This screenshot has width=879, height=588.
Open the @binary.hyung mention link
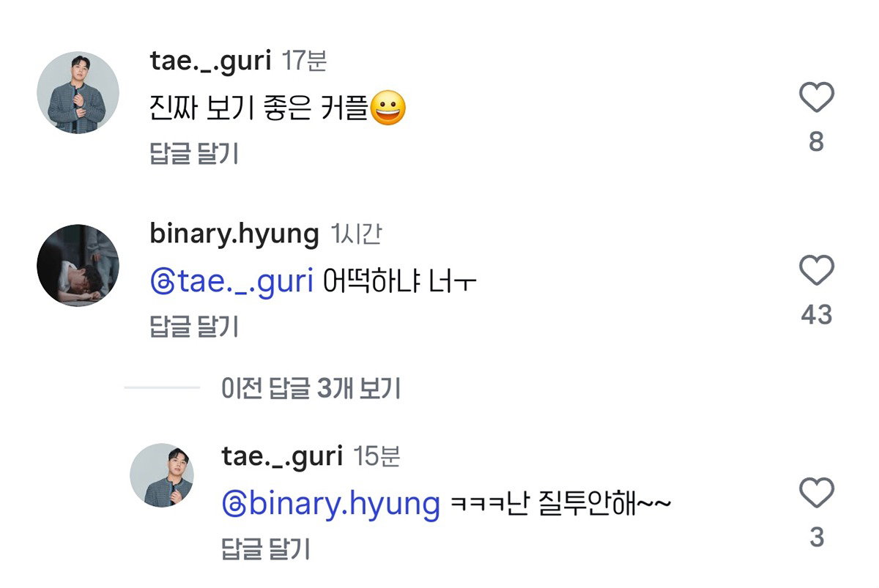(330, 505)
